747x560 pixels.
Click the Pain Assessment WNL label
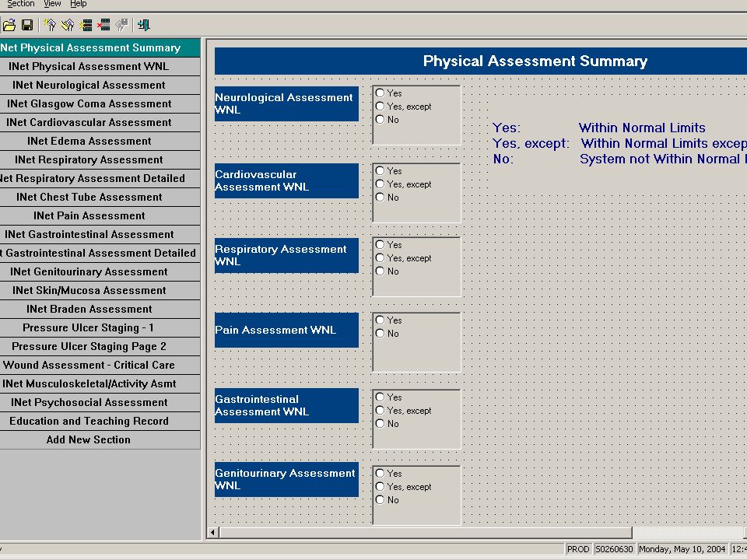286,330
